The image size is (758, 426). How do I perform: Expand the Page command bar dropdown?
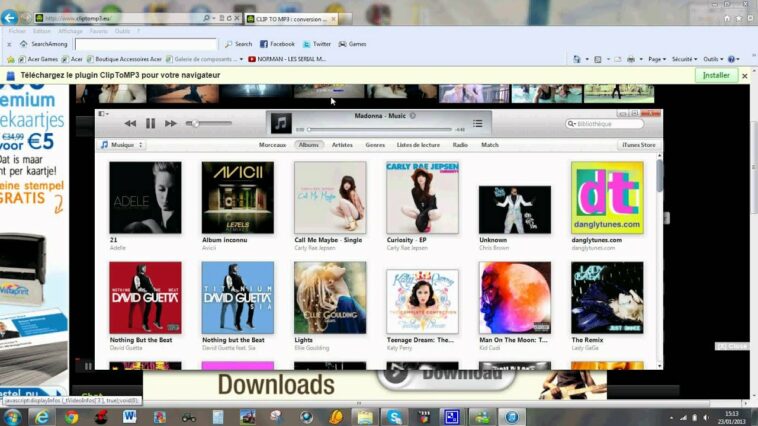coord(657,59)
